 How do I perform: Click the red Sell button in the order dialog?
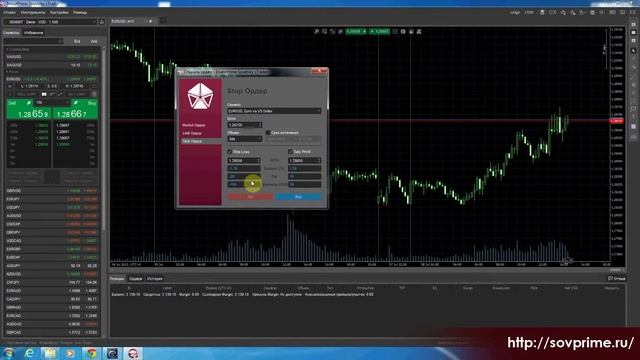click(250, 197)
